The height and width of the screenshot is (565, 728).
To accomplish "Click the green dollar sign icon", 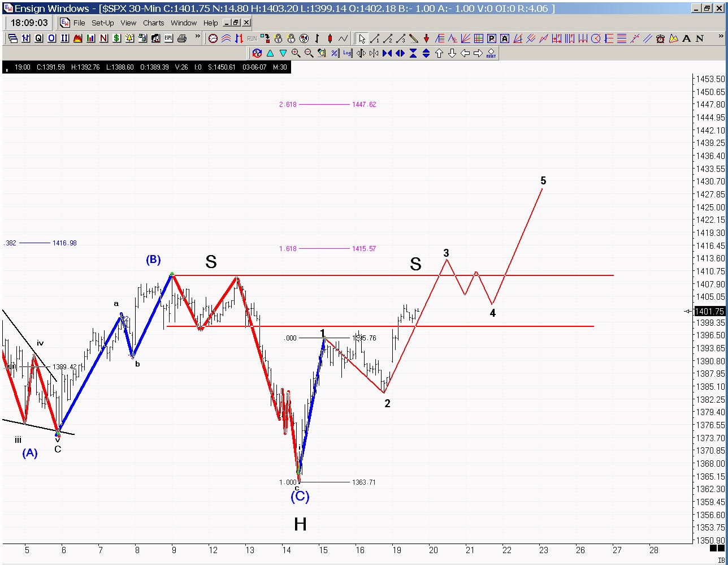I will 116,38.
